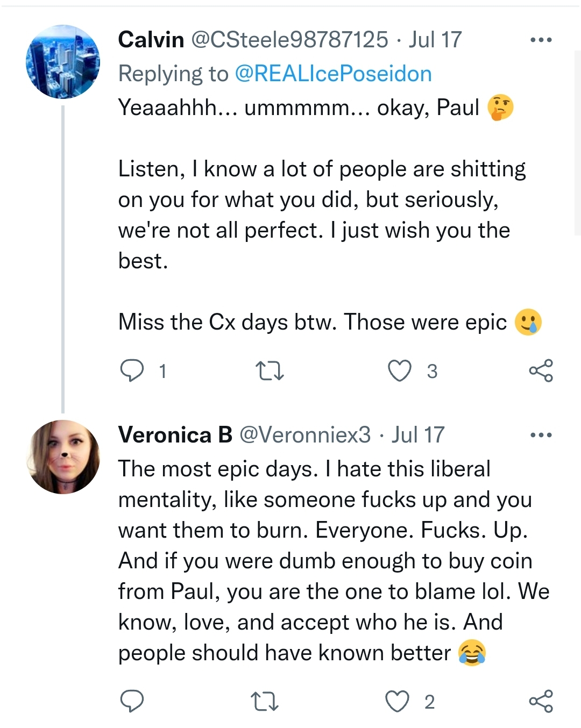The width and height of the screenshot is (581, 728).
Task: Reply to Calvin's tweet
Action: tap(132, 370)
